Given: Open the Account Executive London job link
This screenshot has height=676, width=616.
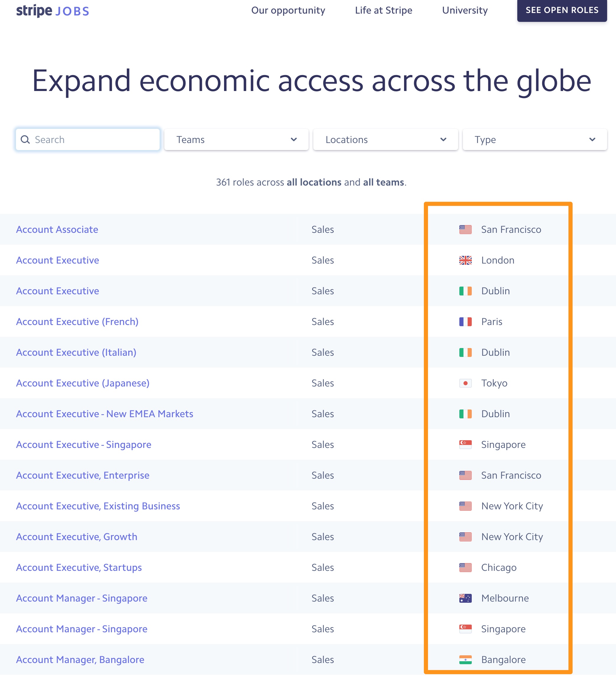Looking at the screenshot, I should point(58,260).
